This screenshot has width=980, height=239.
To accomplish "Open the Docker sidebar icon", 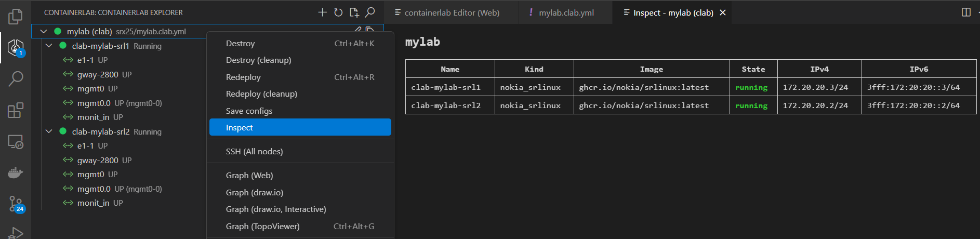I will (16, 172).
